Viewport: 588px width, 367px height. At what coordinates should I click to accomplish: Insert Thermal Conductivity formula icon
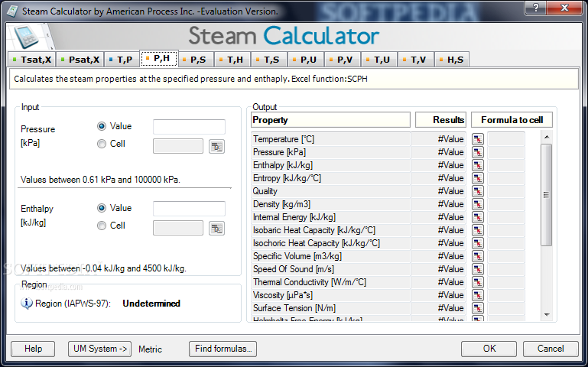click(478, 282)
